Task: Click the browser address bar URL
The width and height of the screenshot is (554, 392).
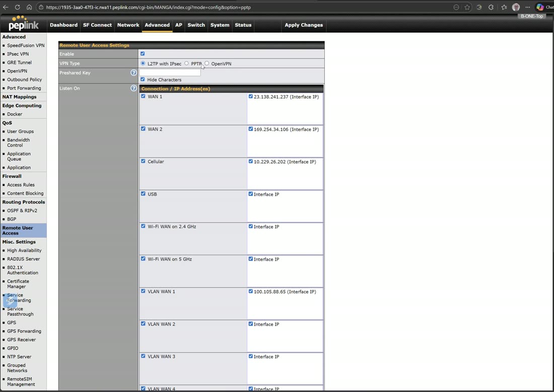Action: [149, 7]
